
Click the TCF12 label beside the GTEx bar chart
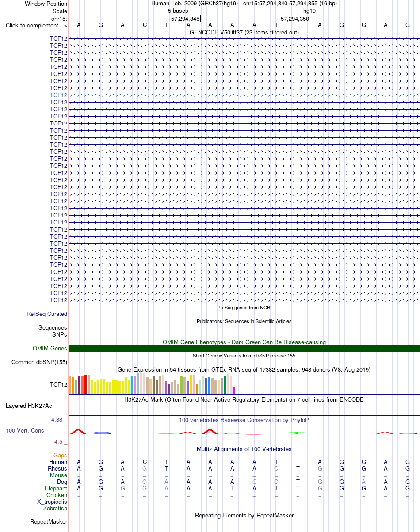tap(59, 384)
